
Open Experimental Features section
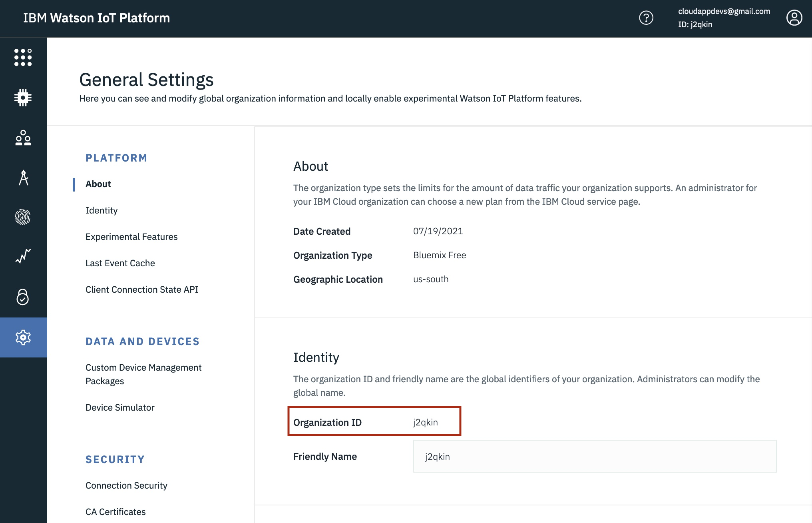pyautogui.click(x=131, y=237)
